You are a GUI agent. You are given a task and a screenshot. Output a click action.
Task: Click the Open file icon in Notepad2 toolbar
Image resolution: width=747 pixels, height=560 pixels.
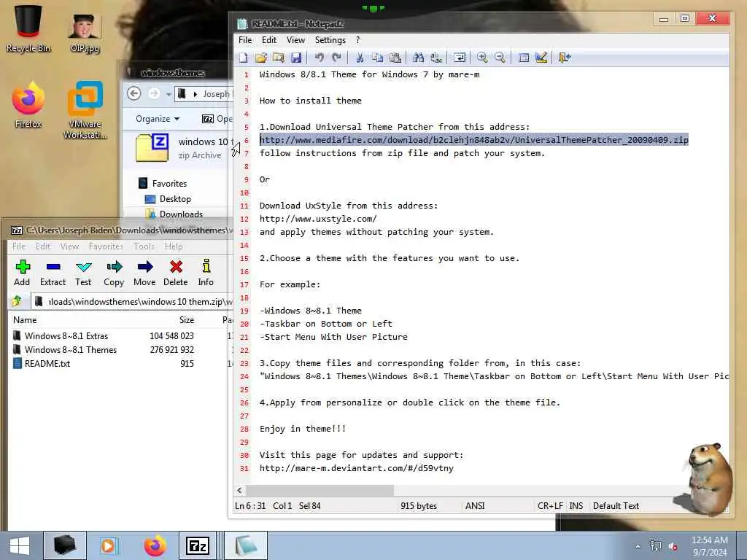point(261,58)
